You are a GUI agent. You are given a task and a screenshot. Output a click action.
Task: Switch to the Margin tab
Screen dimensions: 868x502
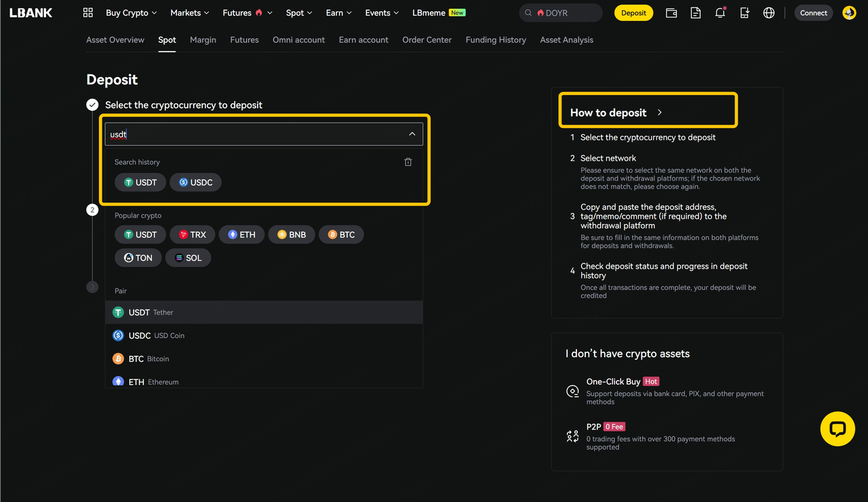203,40
